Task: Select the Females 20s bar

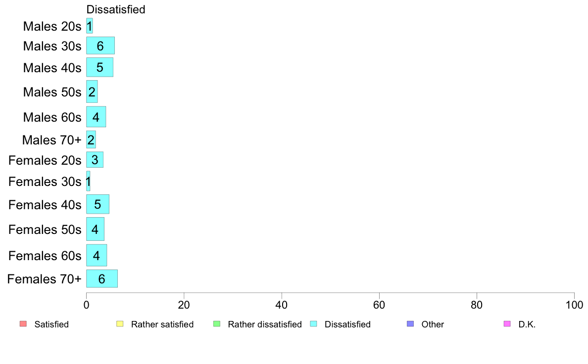Action: [x=95, y=160]
